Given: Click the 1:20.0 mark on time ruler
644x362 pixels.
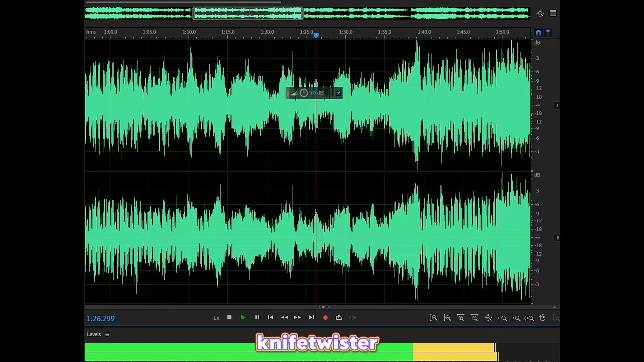Looking at the screenshot, I should tap(267, 32).
